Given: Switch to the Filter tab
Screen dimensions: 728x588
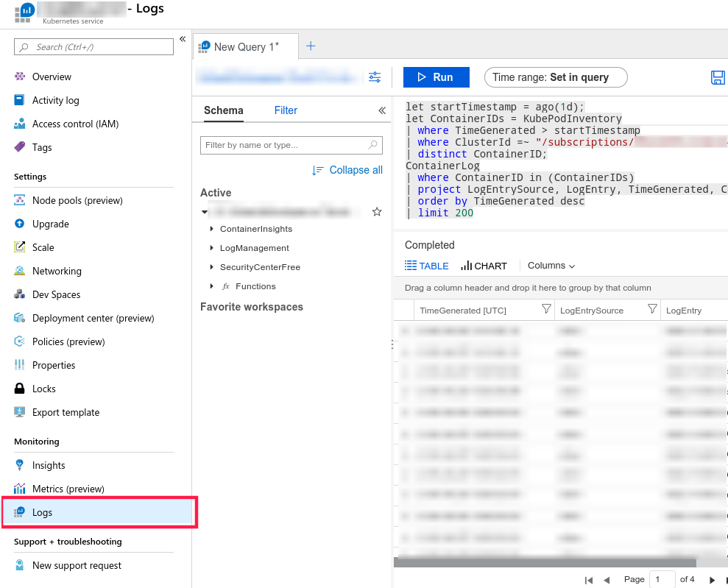Looking at the screenshot, I should [x=286, y=110].
